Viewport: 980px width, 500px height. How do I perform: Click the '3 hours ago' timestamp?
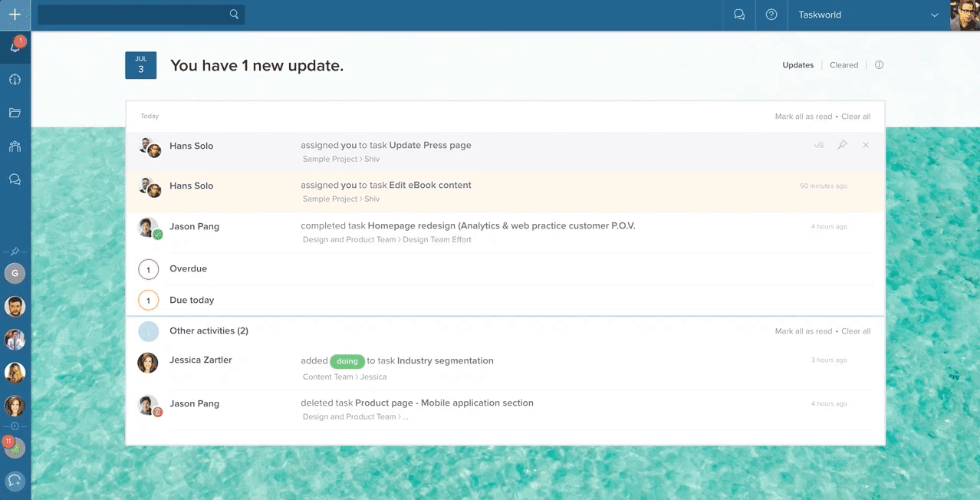tap(829, 360)
